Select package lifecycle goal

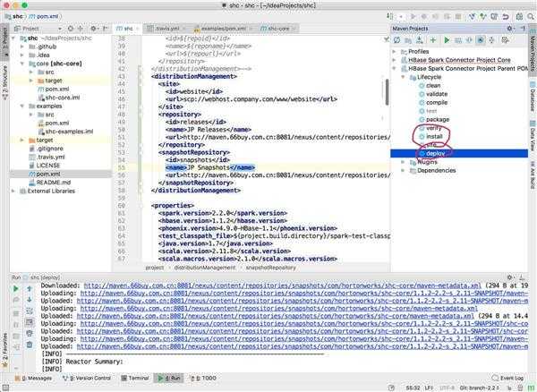434,120
